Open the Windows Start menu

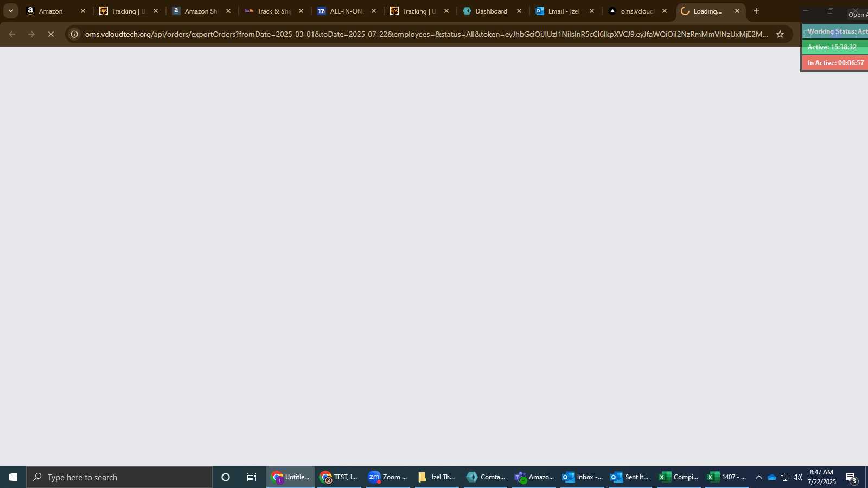13,477
